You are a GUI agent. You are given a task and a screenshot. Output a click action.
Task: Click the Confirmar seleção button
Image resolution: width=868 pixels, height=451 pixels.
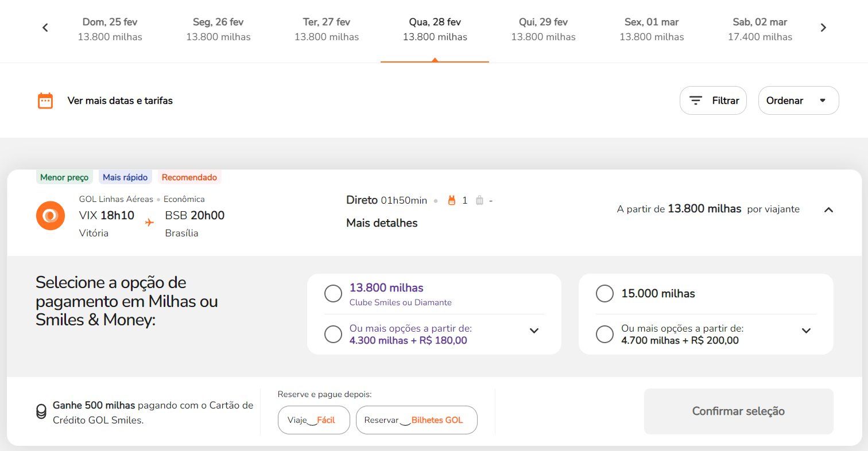point(738,411)
